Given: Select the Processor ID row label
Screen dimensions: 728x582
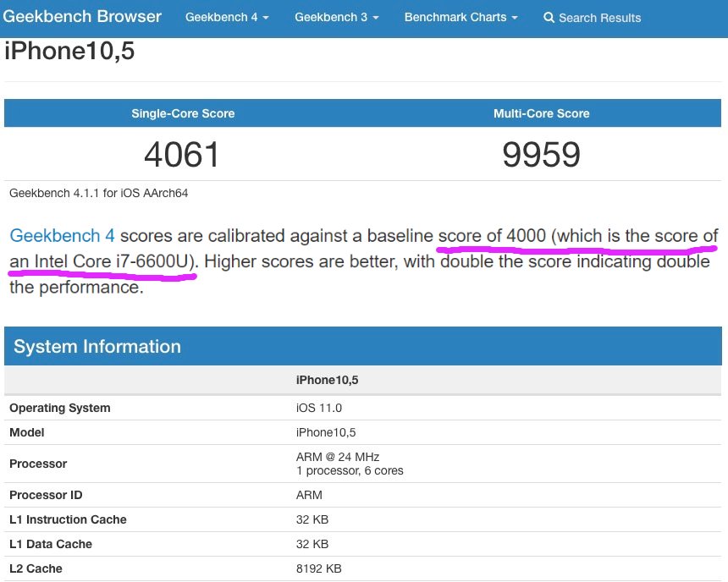Looking at the screenshot, I should coord(46,495).
